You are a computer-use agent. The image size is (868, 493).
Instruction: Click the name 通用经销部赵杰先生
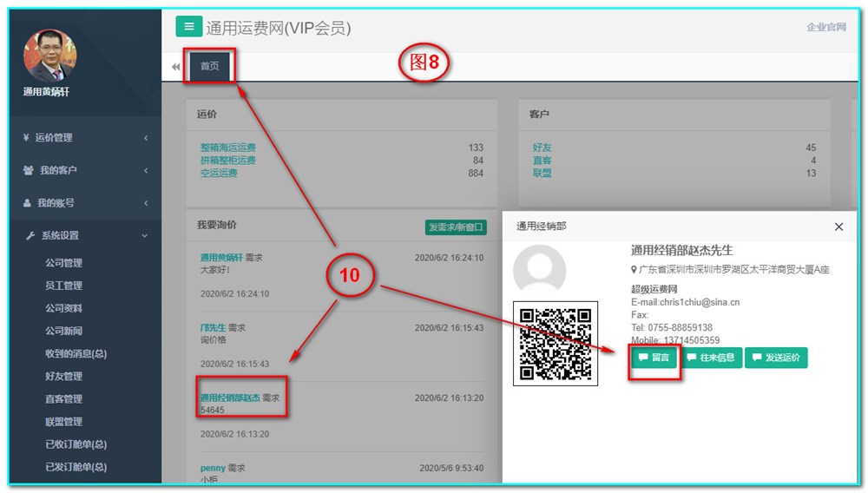point(681,250)
